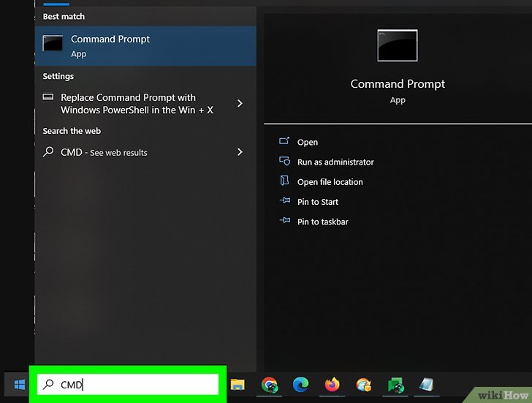This screenshot has height=403, width=532.
Task: Open the Windows Start button
Action: tap(19, 385)
